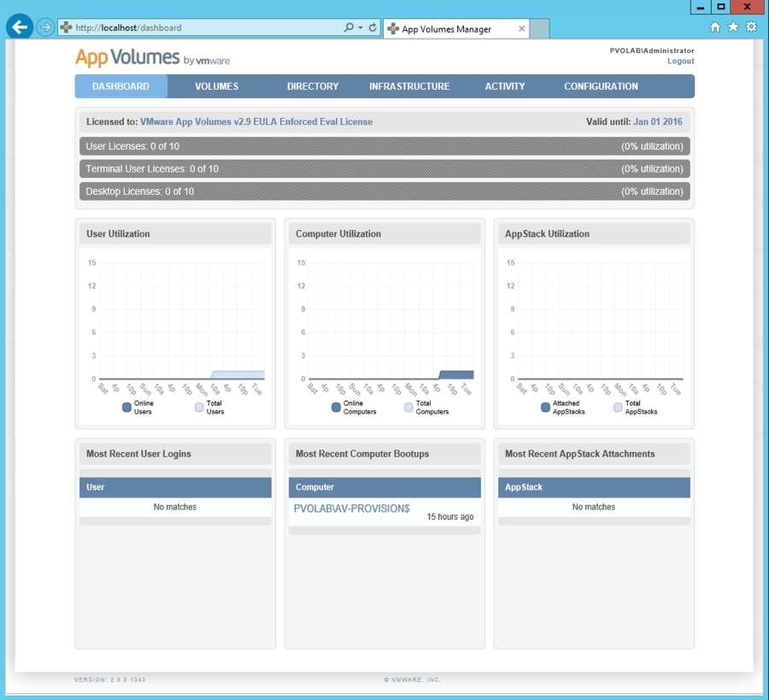This screenshot has width=769, height=700.
Task: Open the browser Home icon
Action: coord(715,27)
